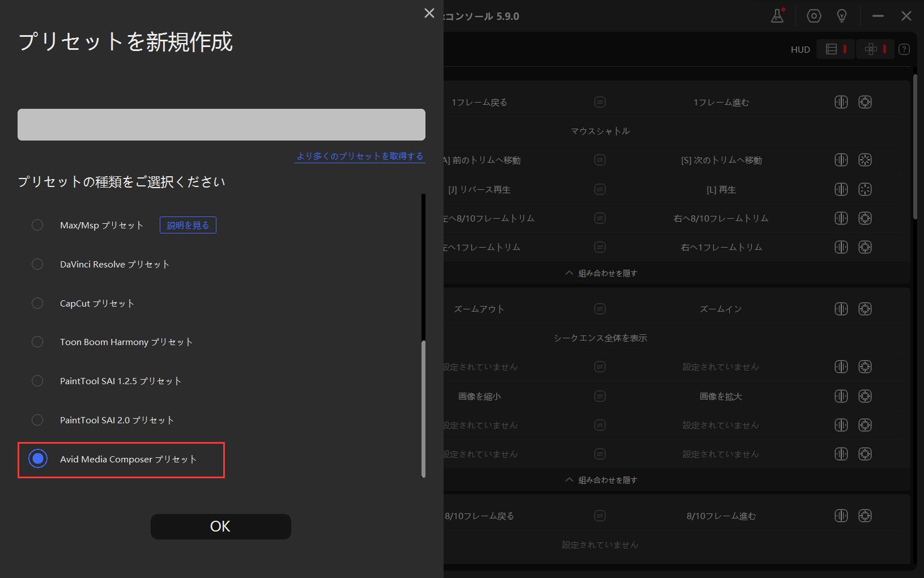This screenshot has width=924, height=578.
Task: Click haptic feedback icon in 1フレーム進む row
Action: 841,102
